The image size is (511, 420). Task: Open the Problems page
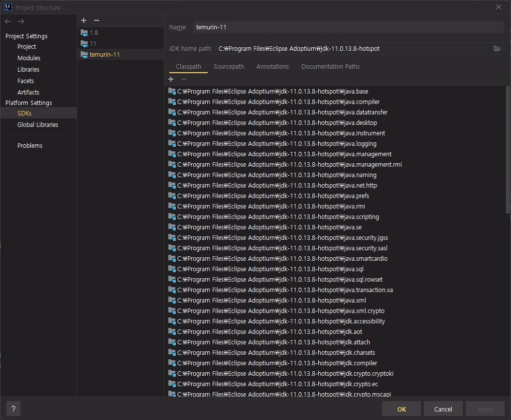pos(38,145)
